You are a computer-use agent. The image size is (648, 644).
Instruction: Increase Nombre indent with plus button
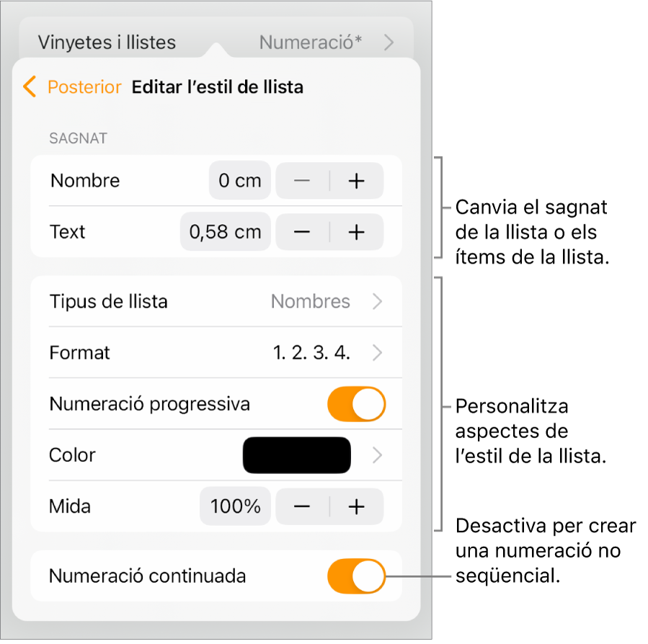click(356, 181)
